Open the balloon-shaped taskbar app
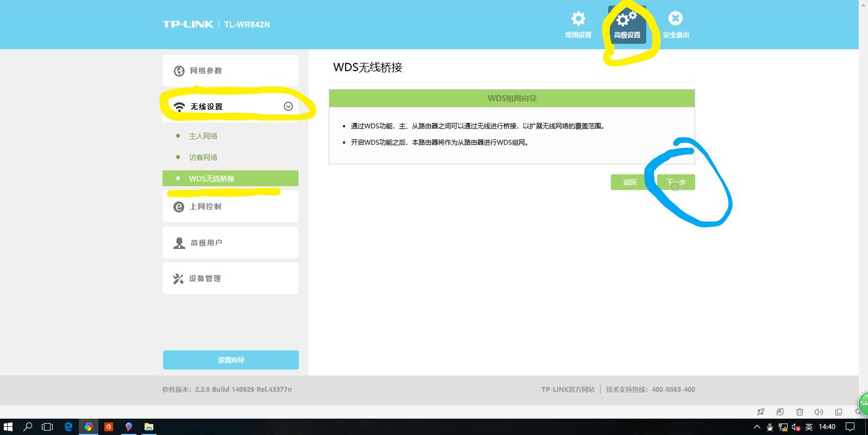 128,427
